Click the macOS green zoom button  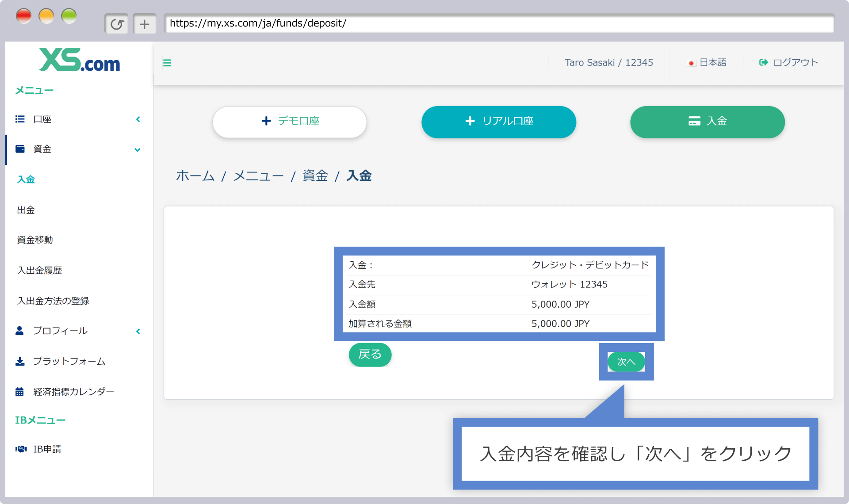(69, 16)
